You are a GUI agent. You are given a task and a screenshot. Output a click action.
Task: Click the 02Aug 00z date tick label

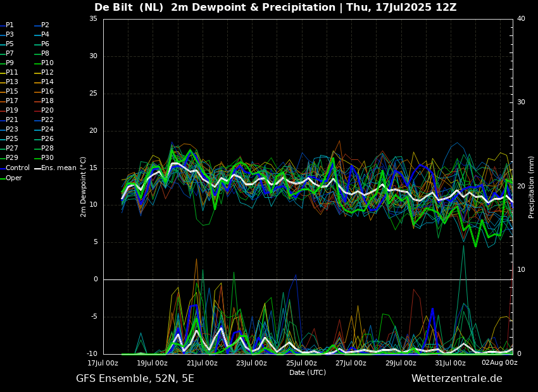499,364
